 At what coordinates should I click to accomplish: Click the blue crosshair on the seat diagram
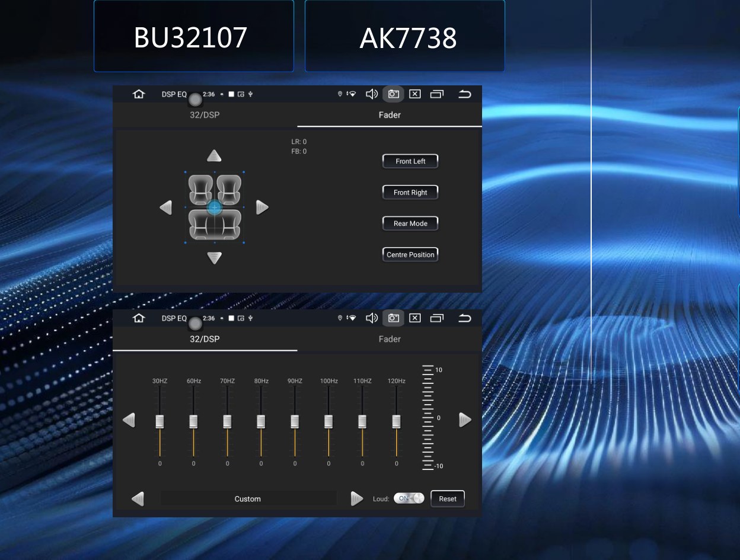click(x=215, y=207)
